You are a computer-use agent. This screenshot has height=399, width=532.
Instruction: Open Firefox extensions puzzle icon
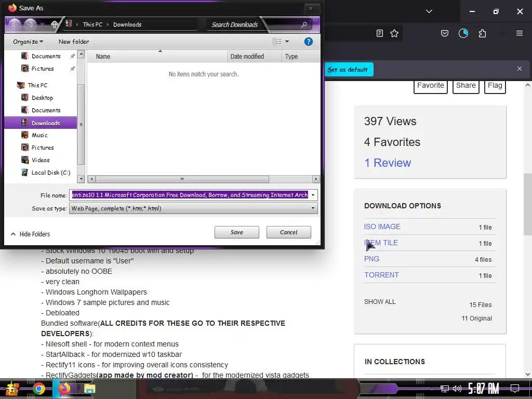point(482,33)
